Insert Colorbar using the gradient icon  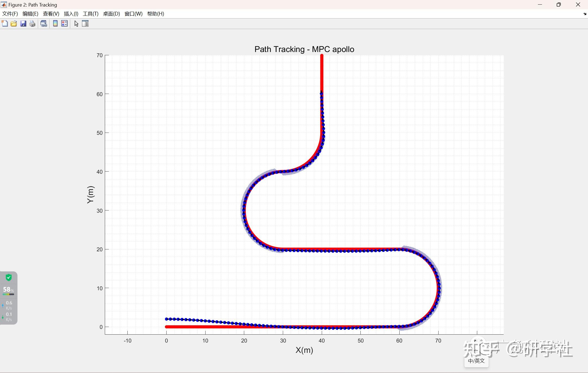tap(55, 24)
